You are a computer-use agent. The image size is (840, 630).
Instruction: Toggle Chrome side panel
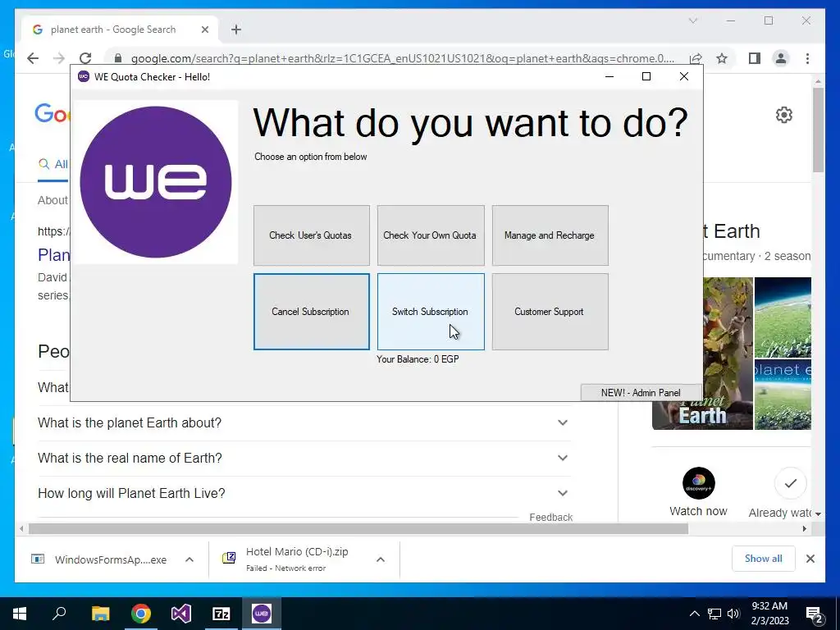(755, 58)
